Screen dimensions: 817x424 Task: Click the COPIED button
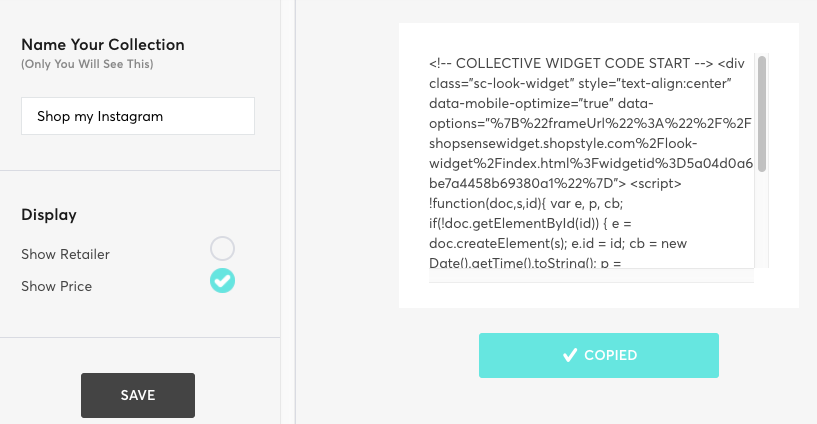point(598,355)
